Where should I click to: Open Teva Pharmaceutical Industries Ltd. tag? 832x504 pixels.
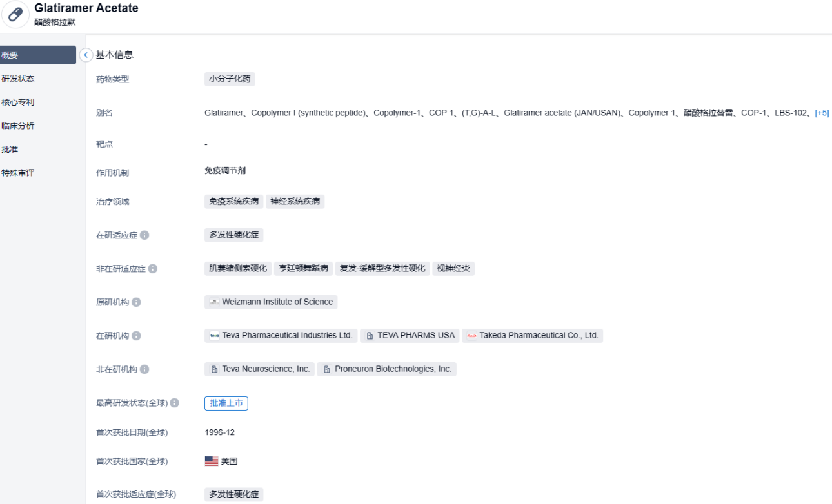coord(281,336)
